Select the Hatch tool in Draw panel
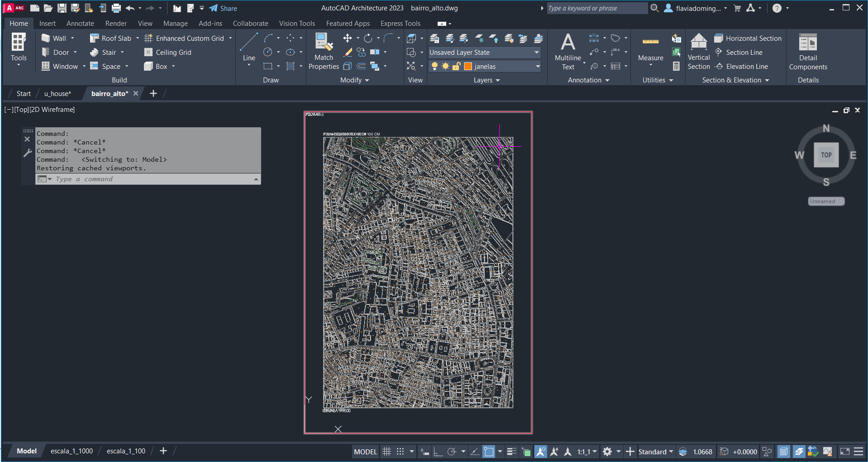Viewport: 868px width, 462px height. pos(291,67)
